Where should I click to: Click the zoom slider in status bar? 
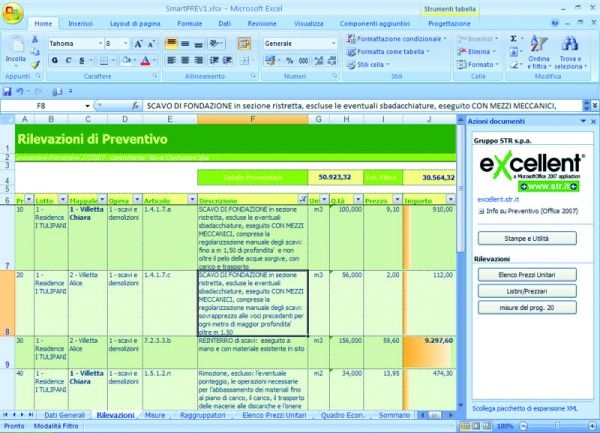click(x=556, y=425)
